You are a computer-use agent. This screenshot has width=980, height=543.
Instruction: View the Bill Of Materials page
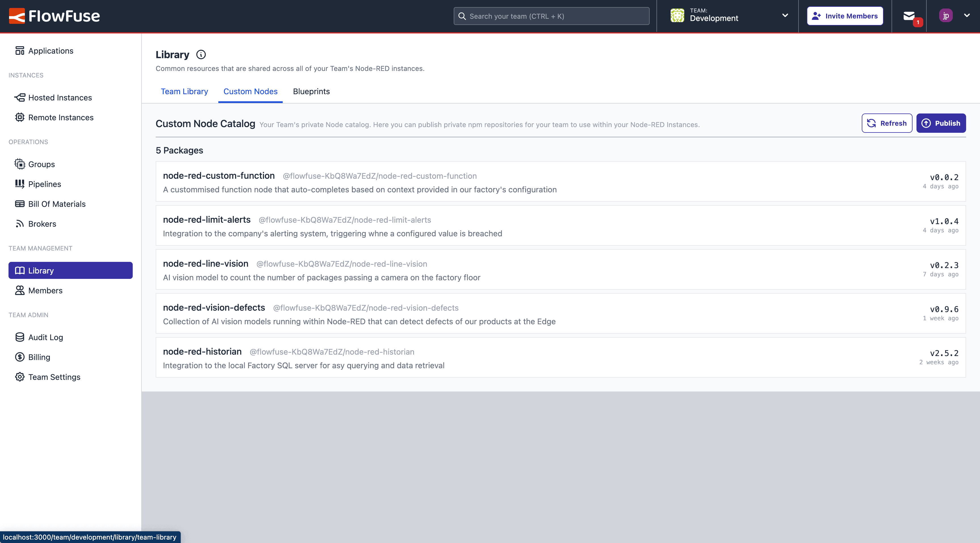[57, 204]
